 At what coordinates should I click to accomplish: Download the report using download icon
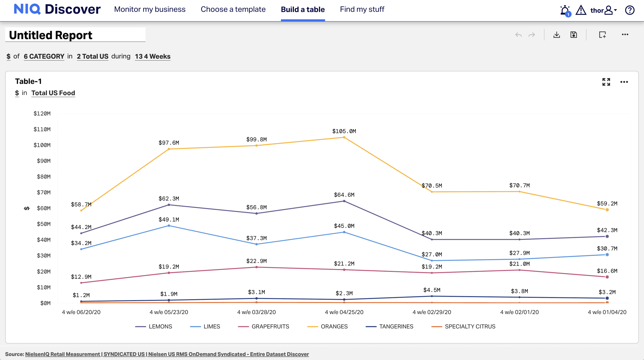[556, 35]
